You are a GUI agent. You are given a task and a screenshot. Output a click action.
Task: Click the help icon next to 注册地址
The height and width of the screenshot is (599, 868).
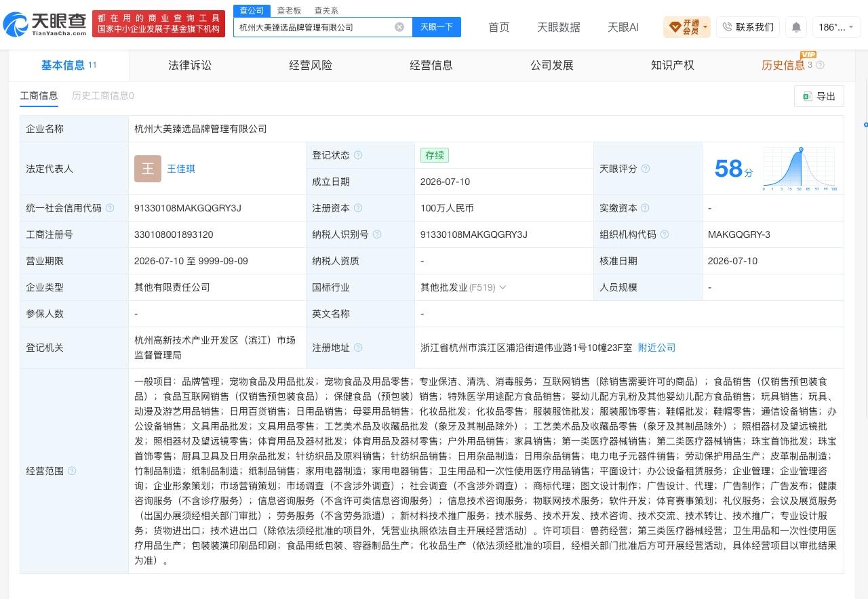pos(358,348)
